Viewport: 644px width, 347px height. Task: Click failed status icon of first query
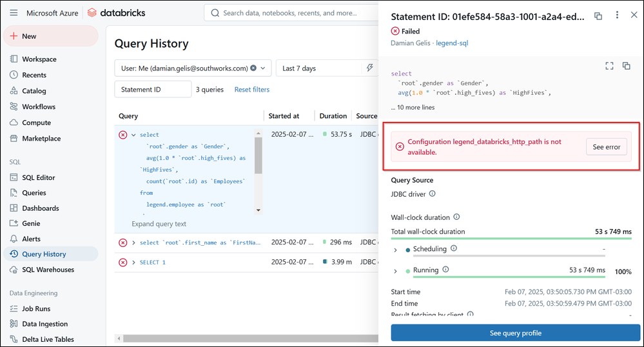point(122,135)
